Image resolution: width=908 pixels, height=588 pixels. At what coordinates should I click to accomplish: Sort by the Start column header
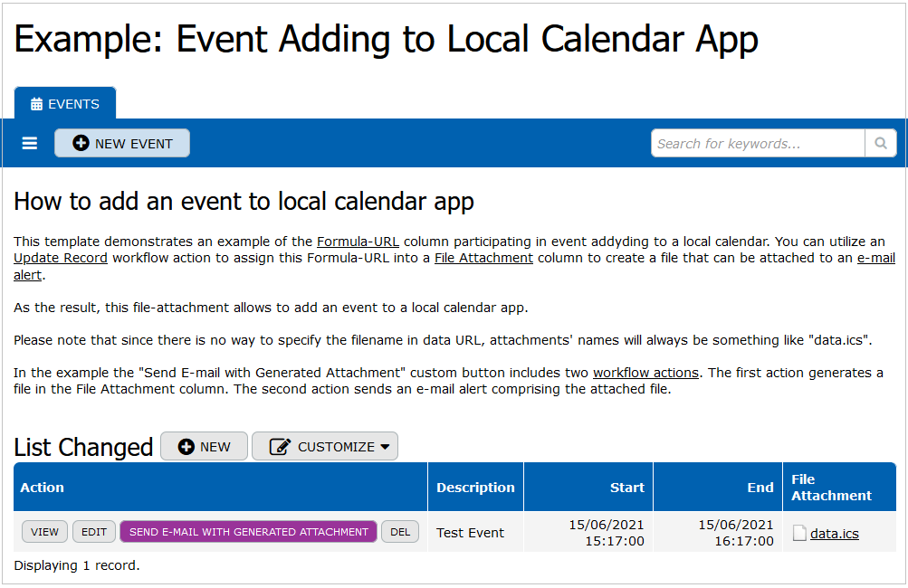(x=626, y=488)
